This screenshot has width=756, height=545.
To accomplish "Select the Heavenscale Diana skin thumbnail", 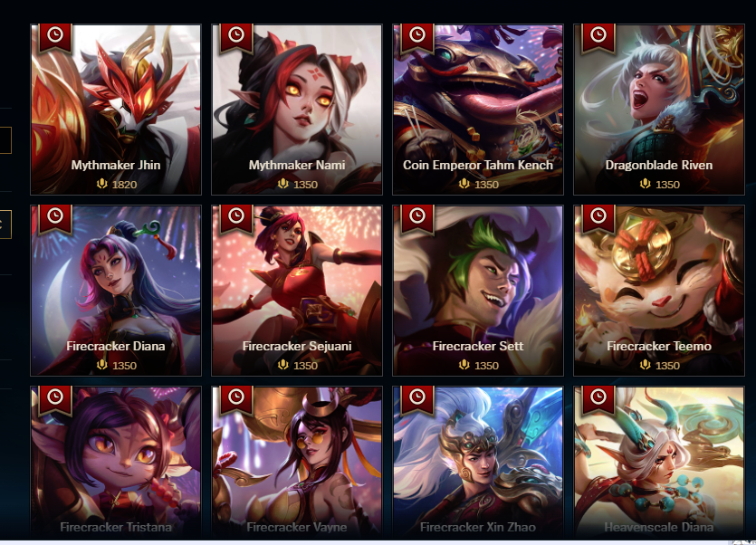I will point(659,462).
